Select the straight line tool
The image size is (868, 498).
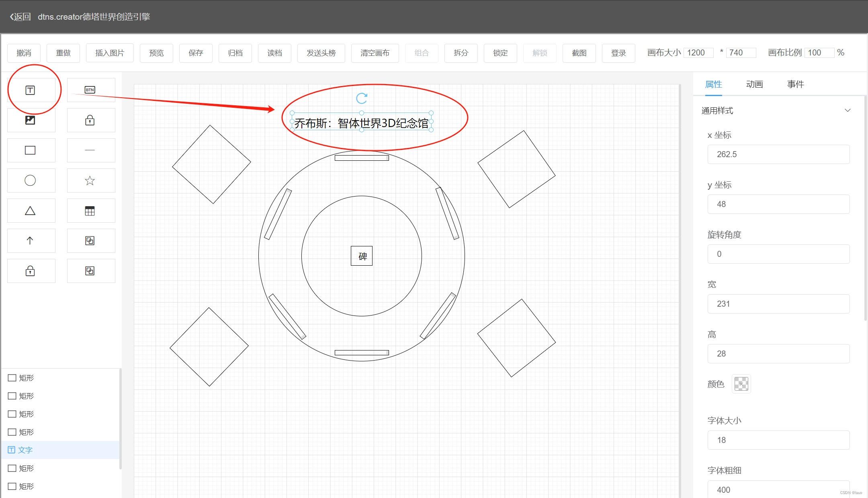point(91,150)
